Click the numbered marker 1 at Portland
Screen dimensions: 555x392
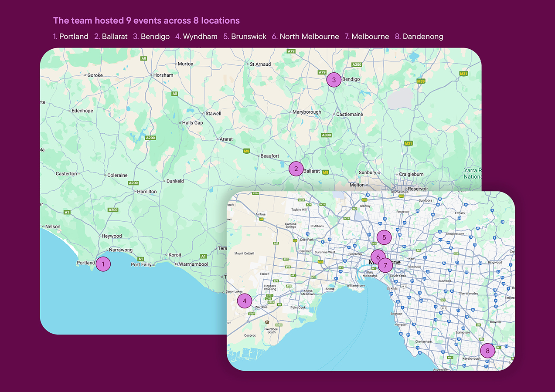coord(103,264)
